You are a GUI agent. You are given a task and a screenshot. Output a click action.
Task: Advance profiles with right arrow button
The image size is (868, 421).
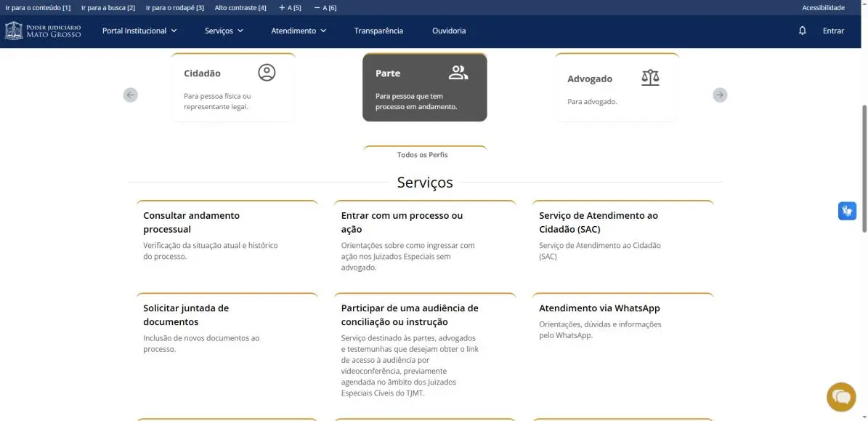click(719, 95)
